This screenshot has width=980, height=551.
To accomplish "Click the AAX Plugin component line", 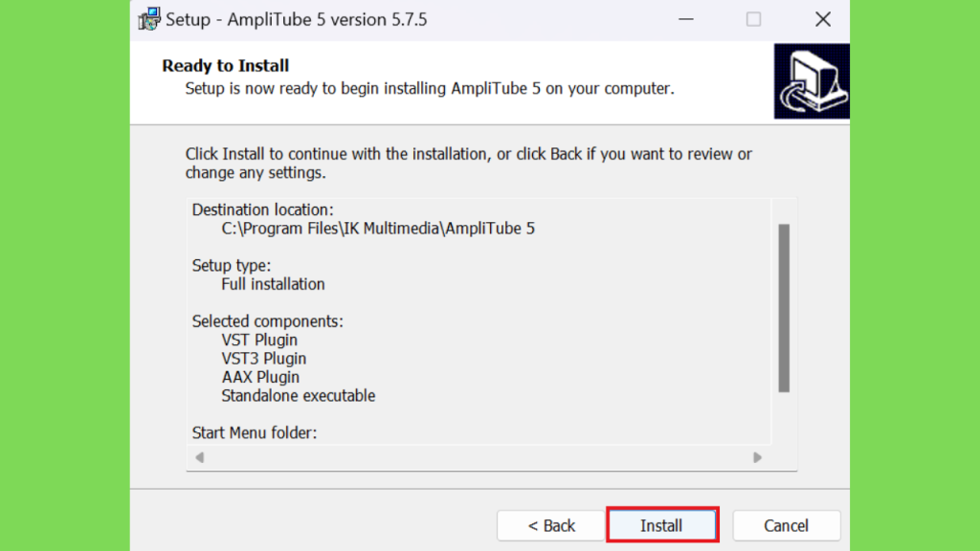I will click(x=260, y=377).
